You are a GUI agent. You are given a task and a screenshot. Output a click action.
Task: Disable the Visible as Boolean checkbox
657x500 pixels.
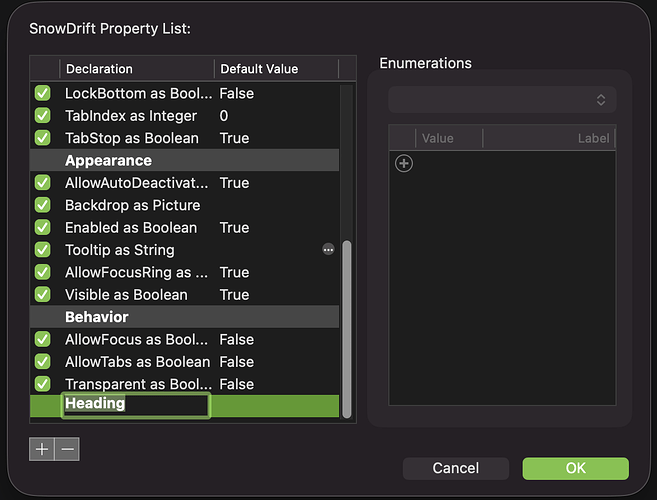(x=42, y=294)
